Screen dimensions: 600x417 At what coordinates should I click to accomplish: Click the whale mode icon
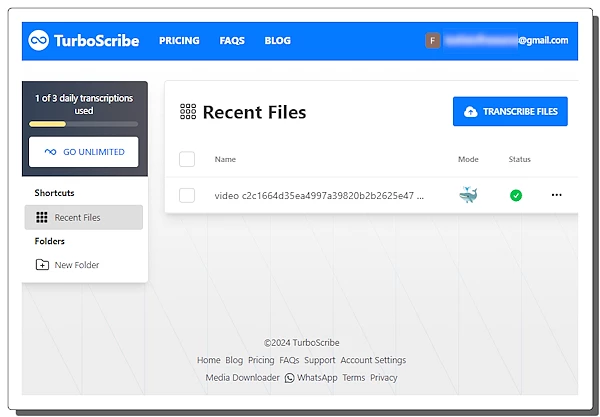[468, 195]
